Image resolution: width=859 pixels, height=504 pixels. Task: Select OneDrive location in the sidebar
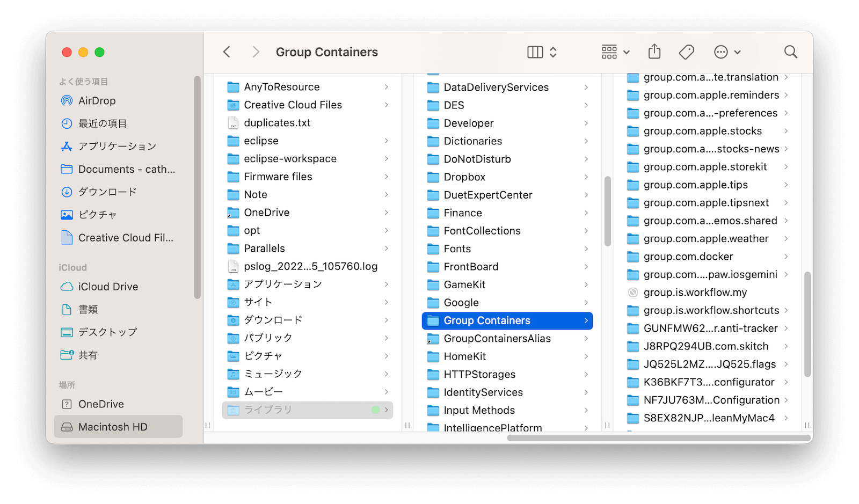[x=118, y=404]
